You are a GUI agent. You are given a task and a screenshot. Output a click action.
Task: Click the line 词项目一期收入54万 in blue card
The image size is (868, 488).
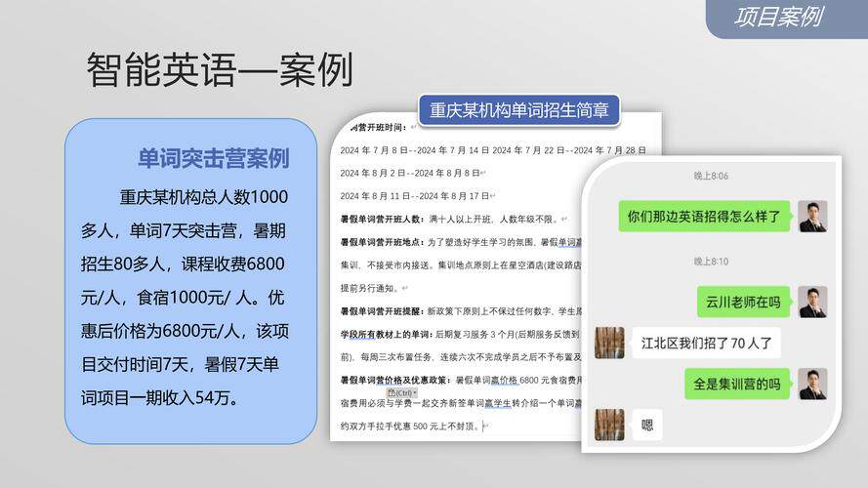coord(159,398)
